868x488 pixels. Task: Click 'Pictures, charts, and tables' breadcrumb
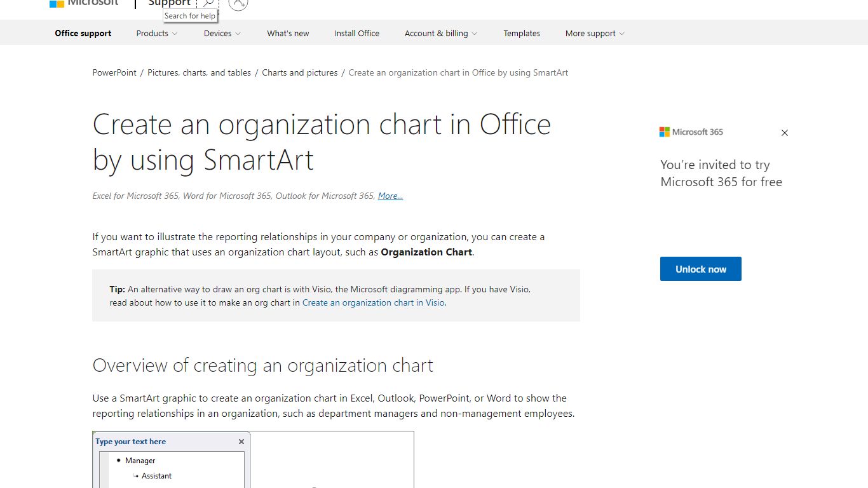pos(200,72)
